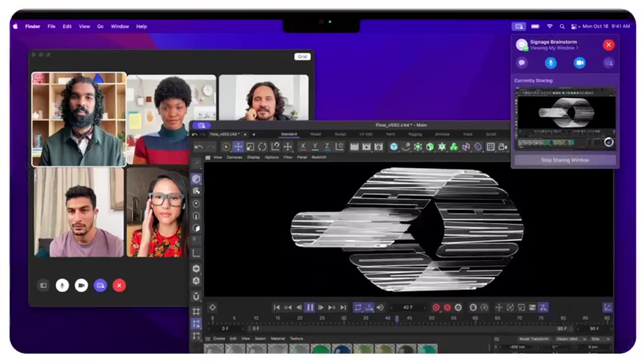Toggle the Z axis lock
This screenshot has height=362, width=644.
(x=327, y=146)
